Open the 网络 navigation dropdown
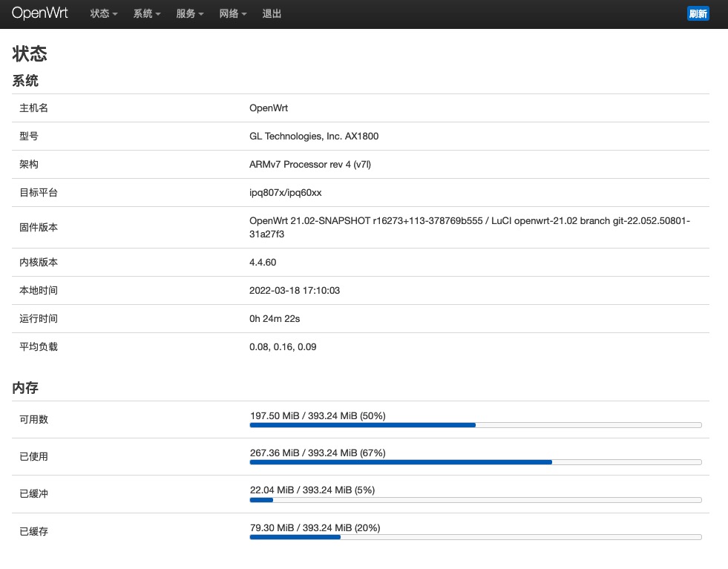 [x=233, y=14]
